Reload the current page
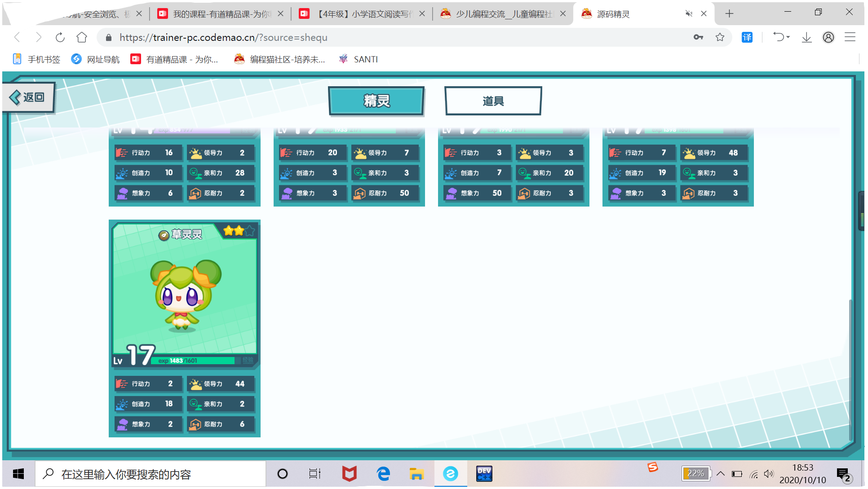868x489 pixels. 60,37
